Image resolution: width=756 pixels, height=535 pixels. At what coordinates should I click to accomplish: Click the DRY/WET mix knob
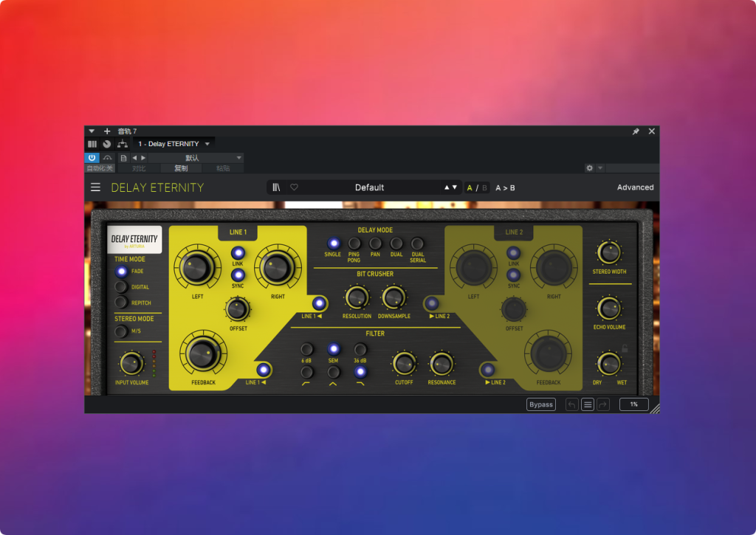609,364
